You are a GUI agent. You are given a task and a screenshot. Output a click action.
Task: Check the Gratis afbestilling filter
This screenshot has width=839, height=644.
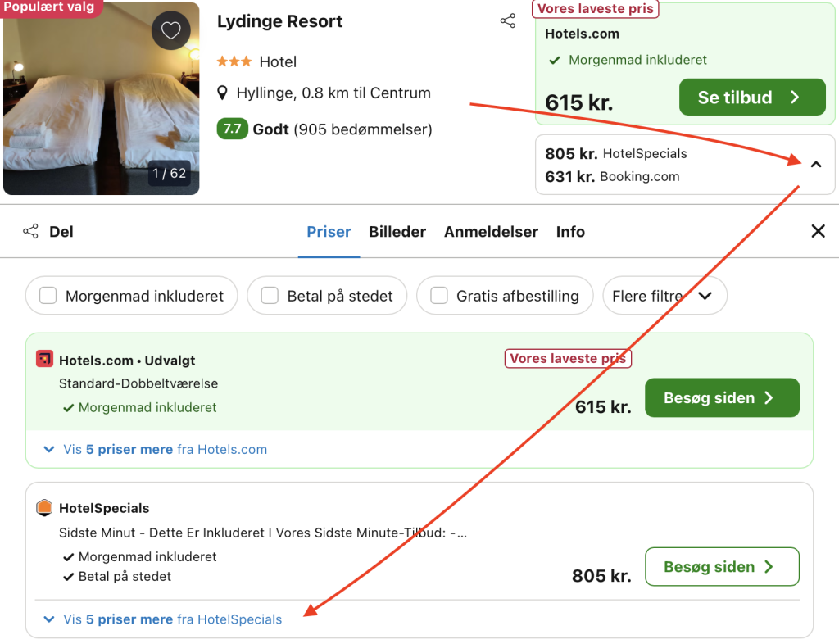click(x=439, y=296)
